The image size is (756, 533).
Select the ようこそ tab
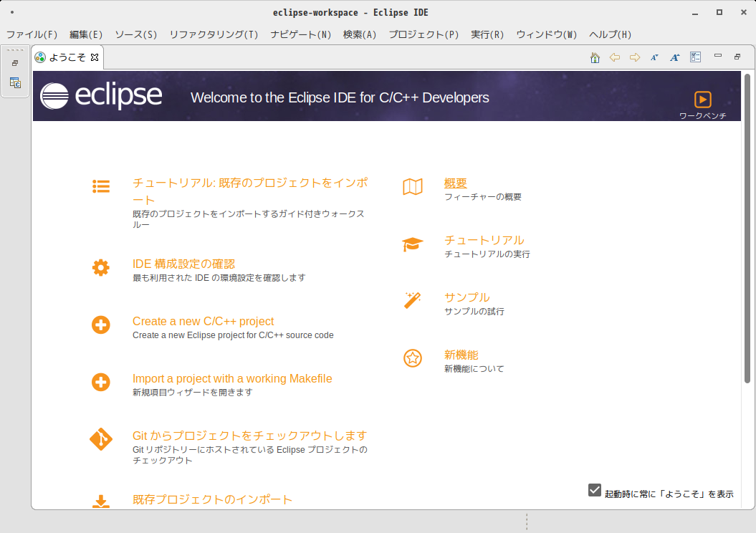pos(67,57)
